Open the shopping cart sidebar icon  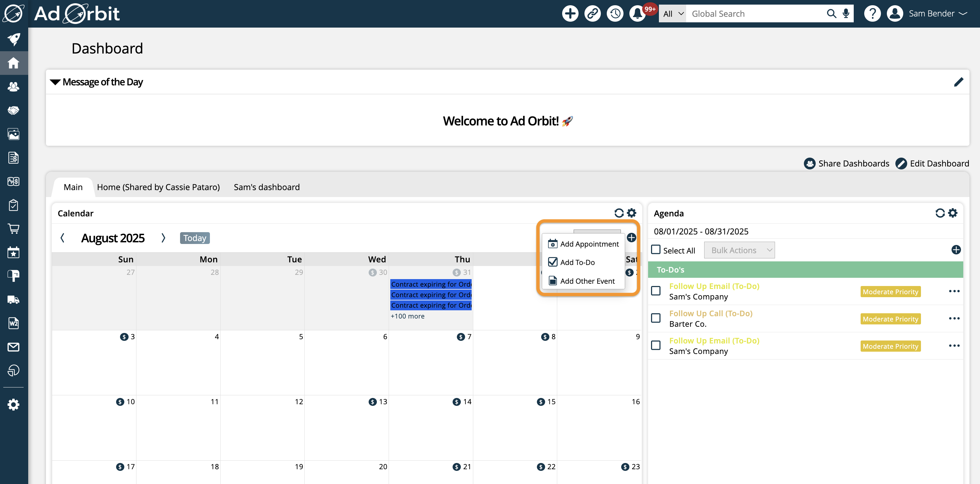point(14,229)
